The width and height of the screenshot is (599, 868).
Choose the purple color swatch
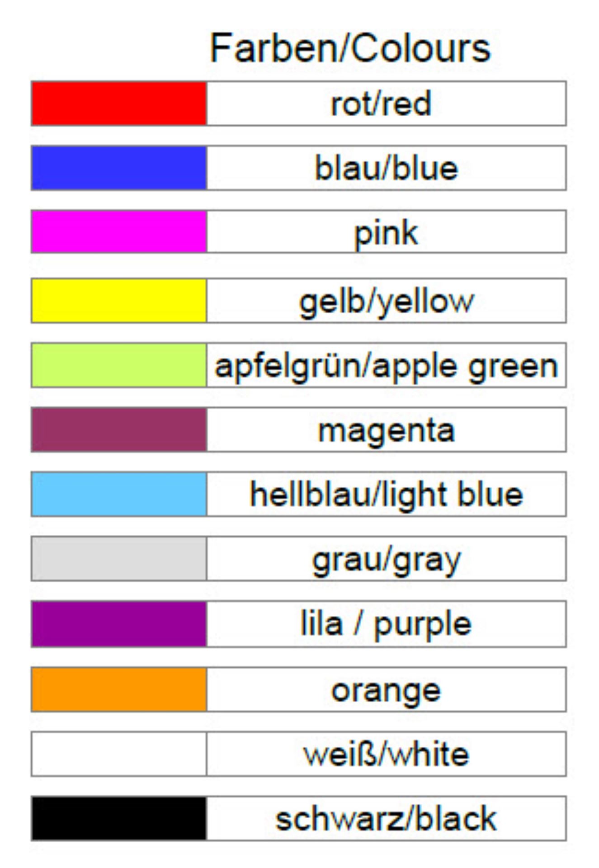click(119, 624)
